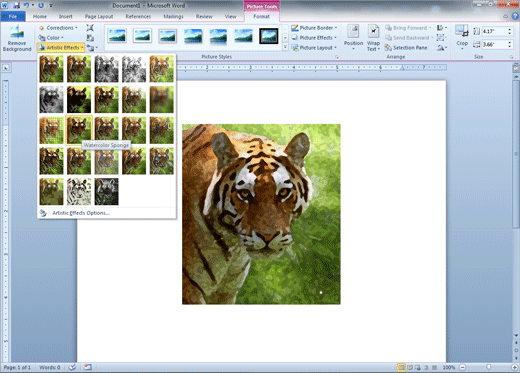Open the Size dialog launcher
The height and width of the screenshot is (373, 520).
(x=511, y=57)
